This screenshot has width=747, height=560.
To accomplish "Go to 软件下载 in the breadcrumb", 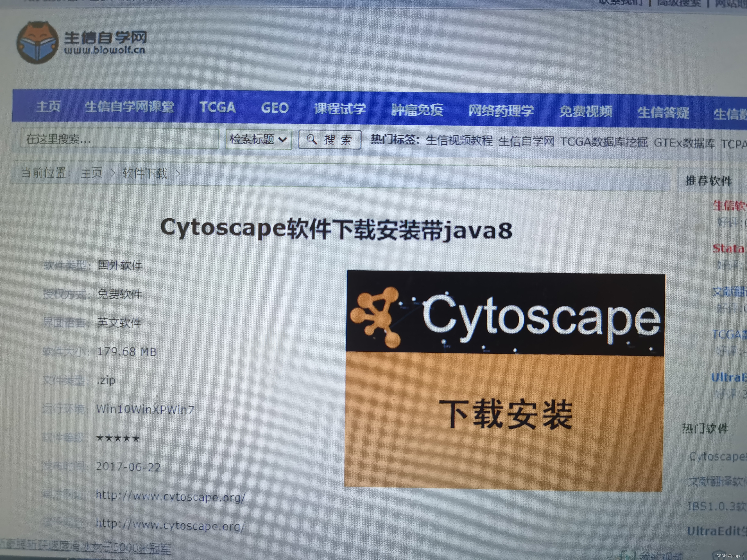I will [x=145, y=173].
